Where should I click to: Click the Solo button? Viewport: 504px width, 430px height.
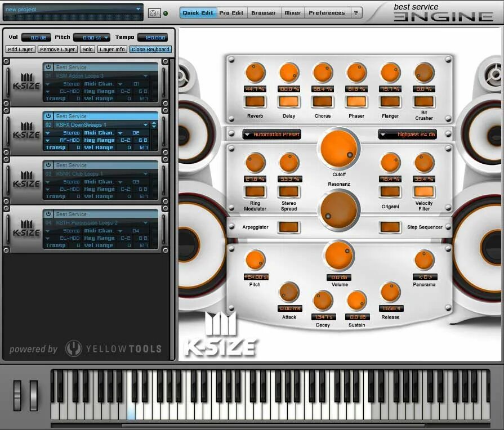[87, 49]
